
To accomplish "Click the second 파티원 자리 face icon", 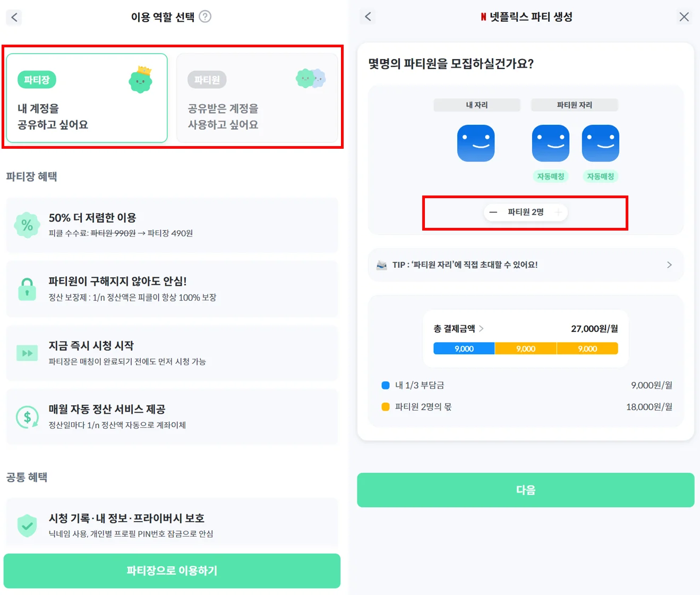I will click(x=601, y=143).
